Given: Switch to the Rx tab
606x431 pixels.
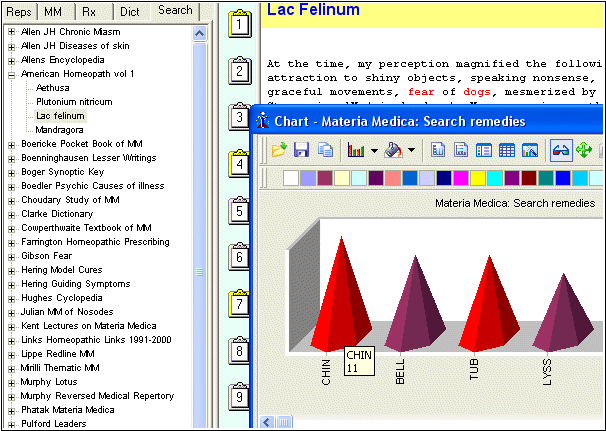Looking at the screenshot, I should 89,12.
